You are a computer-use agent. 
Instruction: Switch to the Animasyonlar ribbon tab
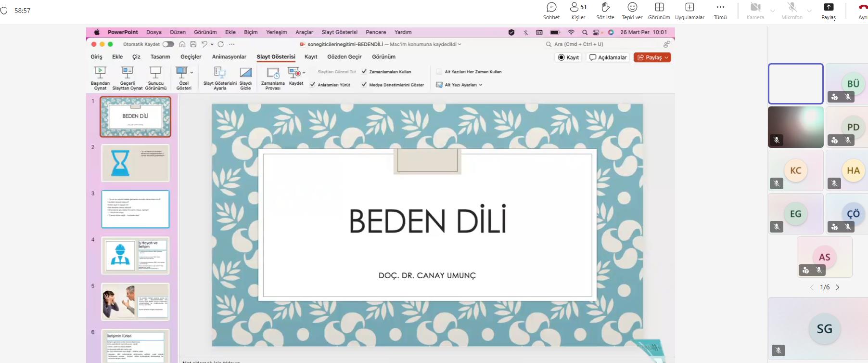[229, 57]
